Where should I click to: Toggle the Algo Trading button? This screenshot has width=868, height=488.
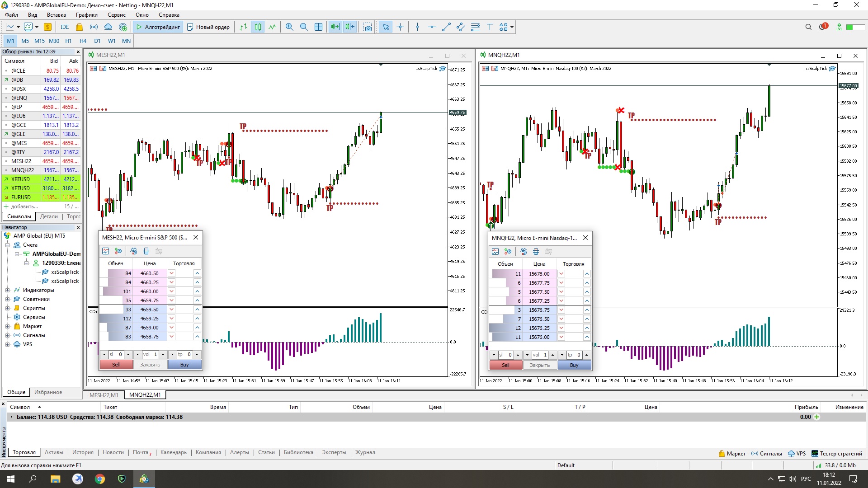[158, 27]
